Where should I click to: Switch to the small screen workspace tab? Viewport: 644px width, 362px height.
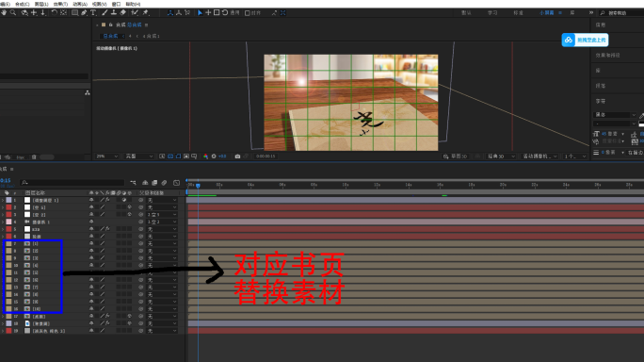[546, 13]
